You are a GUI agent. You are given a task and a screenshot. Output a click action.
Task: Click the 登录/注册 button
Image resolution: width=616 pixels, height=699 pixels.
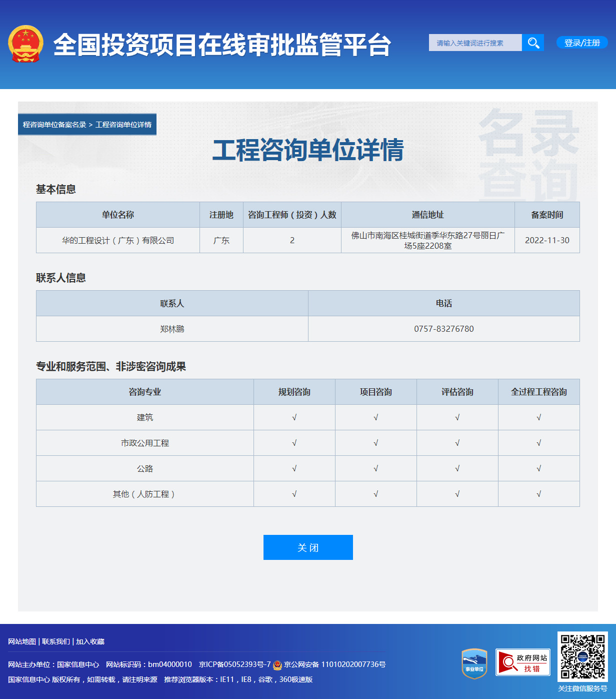581,43
